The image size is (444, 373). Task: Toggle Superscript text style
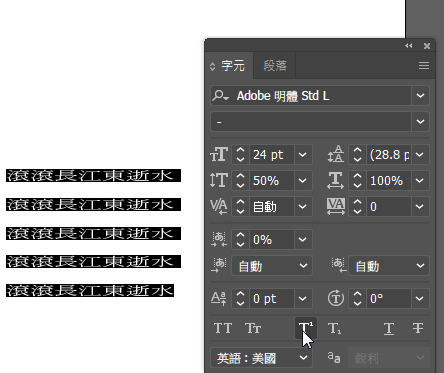tap(306, 328)
